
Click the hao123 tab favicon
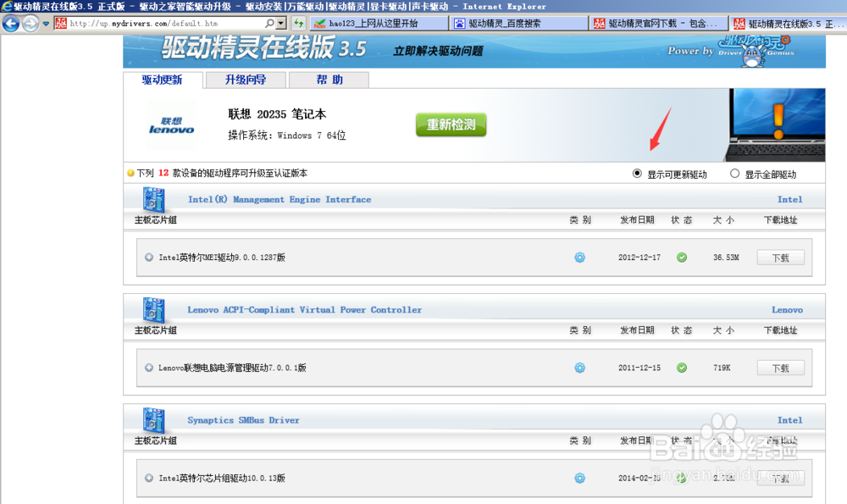[x=320, y=24]
